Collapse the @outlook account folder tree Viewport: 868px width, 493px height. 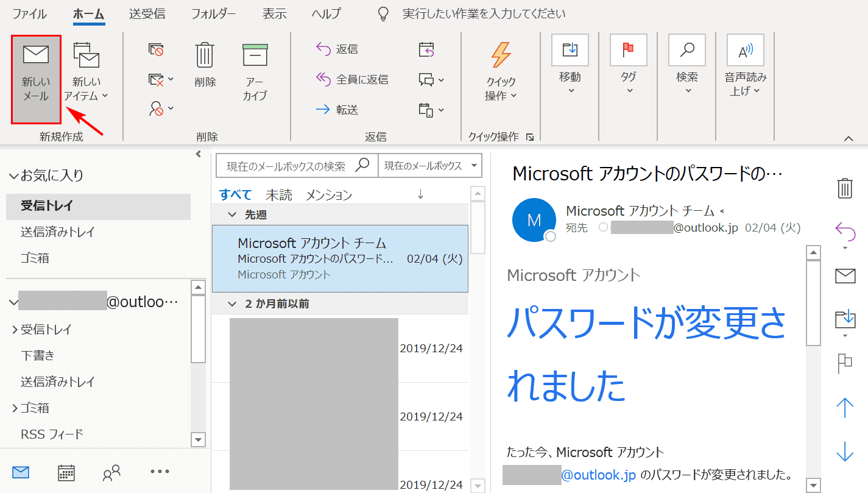coord(13,302)
